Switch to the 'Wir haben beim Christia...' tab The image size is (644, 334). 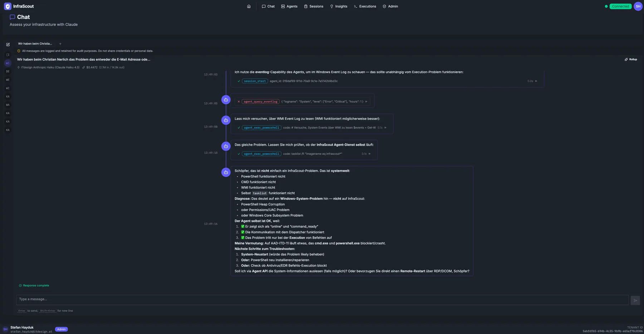click(x=35, y=44)
